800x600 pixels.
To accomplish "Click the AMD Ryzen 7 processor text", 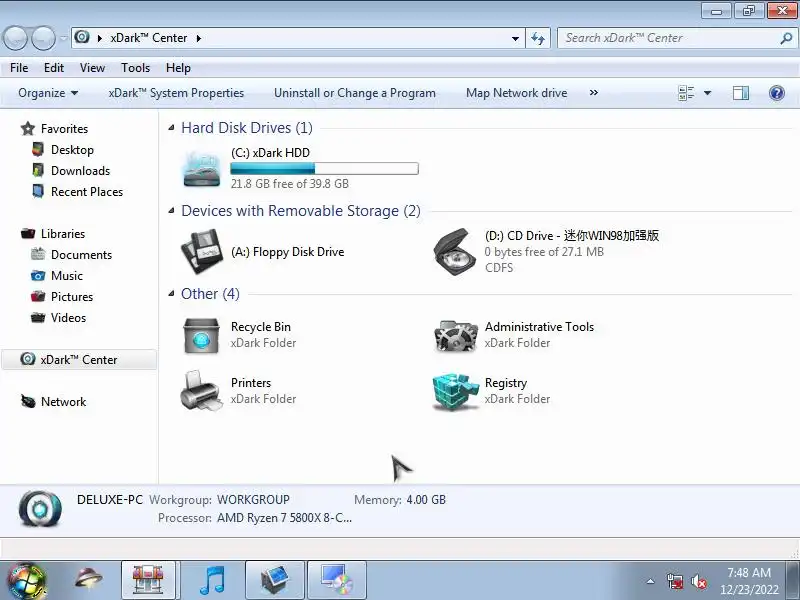I will click(284, 518).
